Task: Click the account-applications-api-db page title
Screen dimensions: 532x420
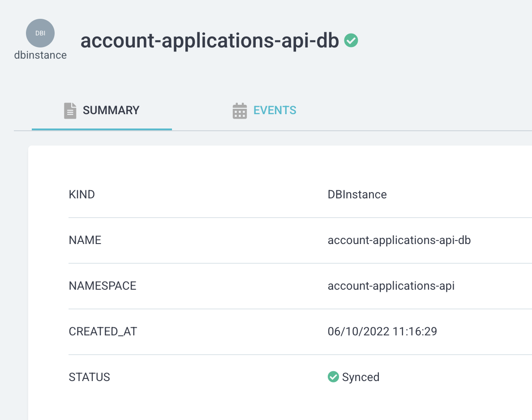Action: (x=210, y=41)
